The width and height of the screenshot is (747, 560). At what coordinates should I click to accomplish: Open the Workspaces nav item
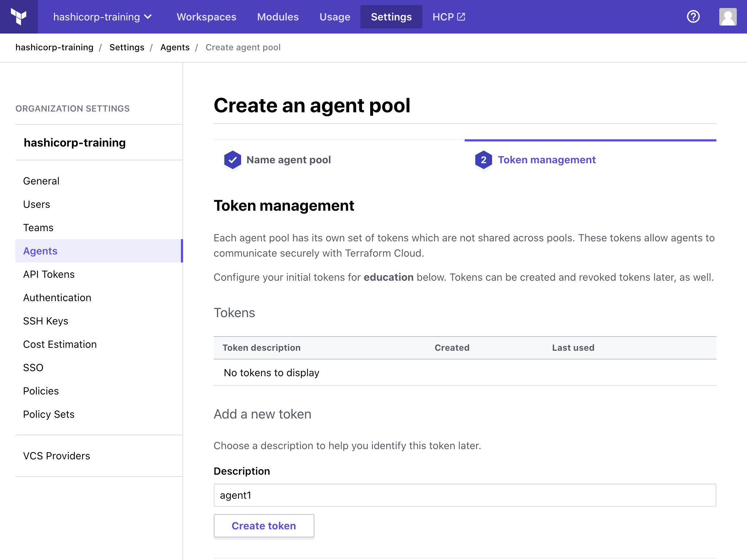[x=206, y=17]
